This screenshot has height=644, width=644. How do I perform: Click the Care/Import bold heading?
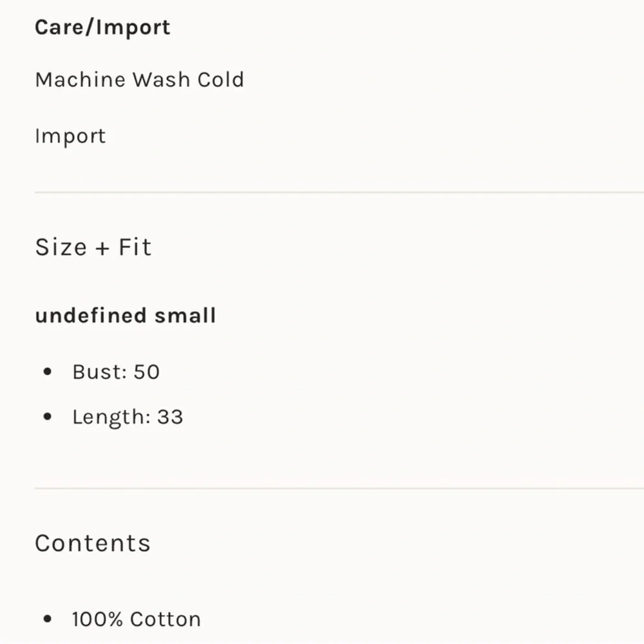click(102, 28)
